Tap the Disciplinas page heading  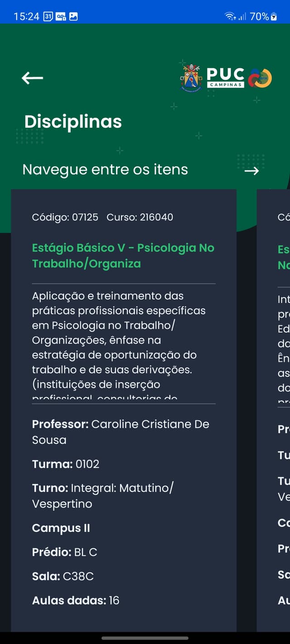click(73, 121)
